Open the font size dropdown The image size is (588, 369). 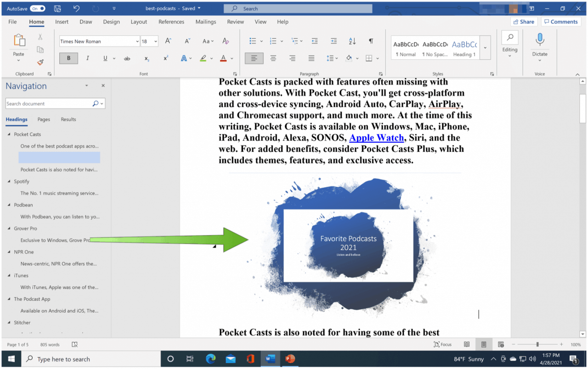(155, 41)
